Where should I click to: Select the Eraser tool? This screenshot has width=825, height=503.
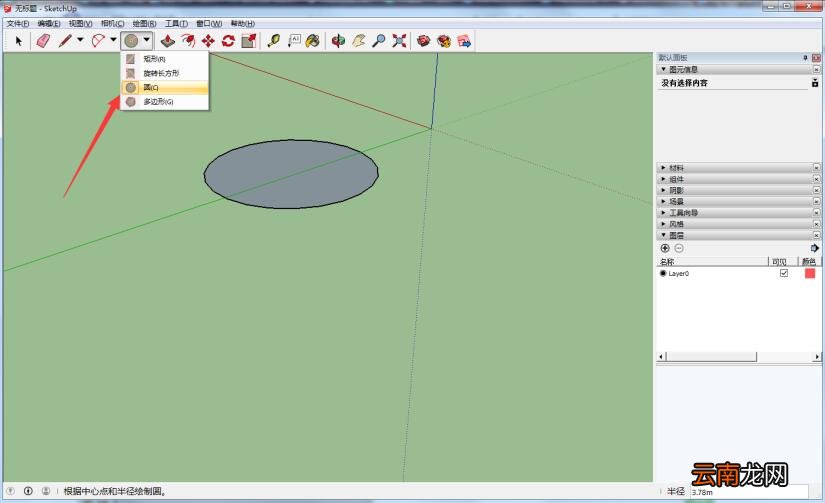point(43,41)
